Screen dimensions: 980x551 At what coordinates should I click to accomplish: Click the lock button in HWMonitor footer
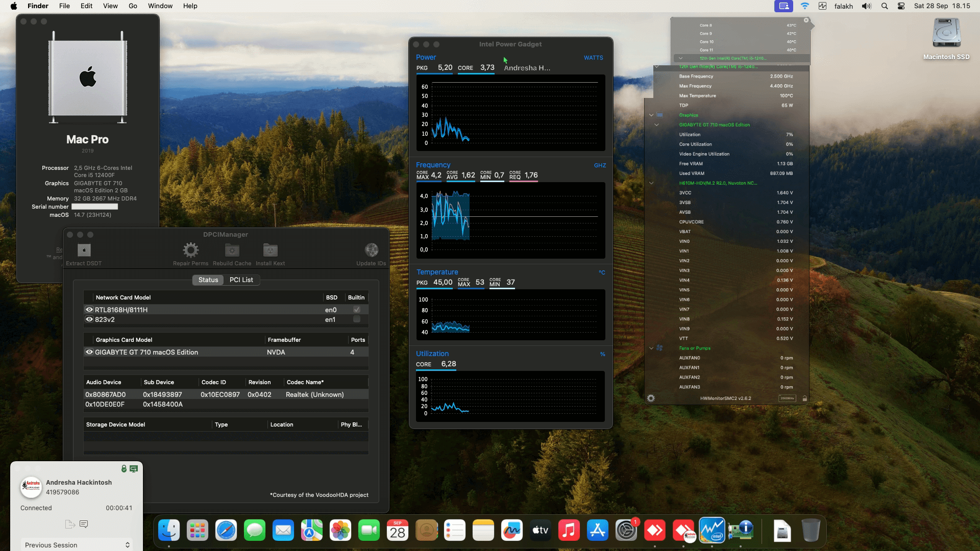point(804,398)
